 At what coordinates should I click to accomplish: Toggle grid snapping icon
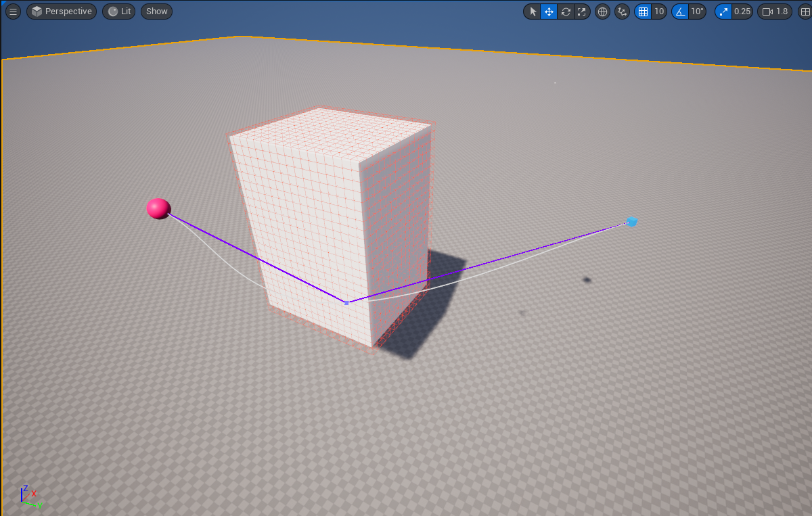pos(643,11)
